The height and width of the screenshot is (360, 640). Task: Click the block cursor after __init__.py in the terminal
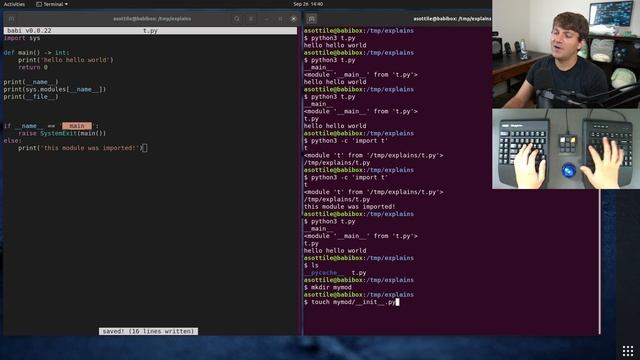click(x=398, y=302)
